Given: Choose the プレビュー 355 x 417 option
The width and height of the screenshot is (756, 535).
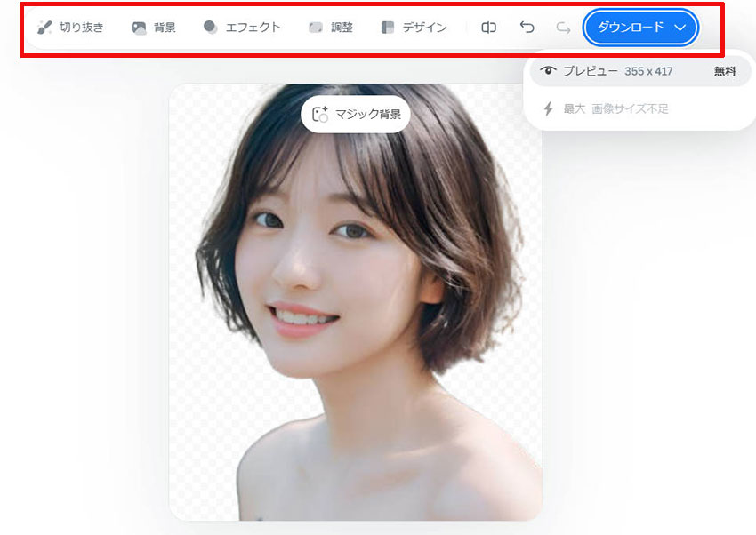Looking at the screenshot, I should 617,71.
